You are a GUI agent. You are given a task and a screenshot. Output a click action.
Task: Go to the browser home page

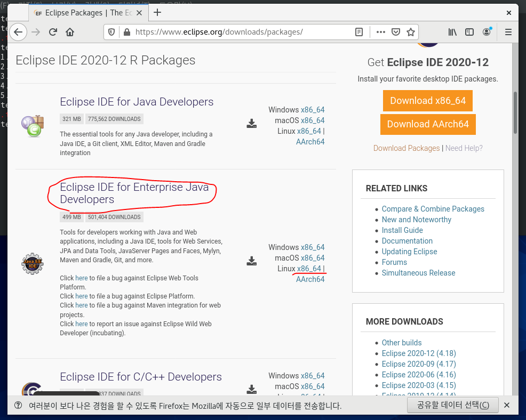click(70, 32)
